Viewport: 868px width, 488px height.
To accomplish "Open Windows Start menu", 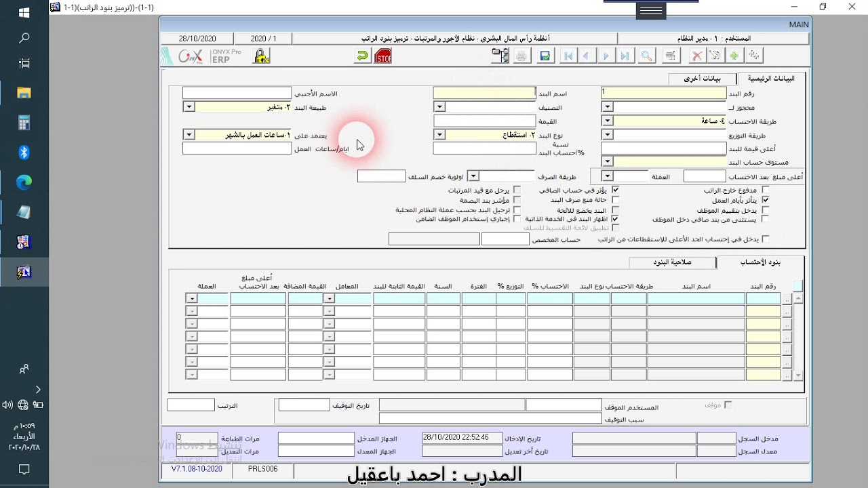I will coord(24,13).
